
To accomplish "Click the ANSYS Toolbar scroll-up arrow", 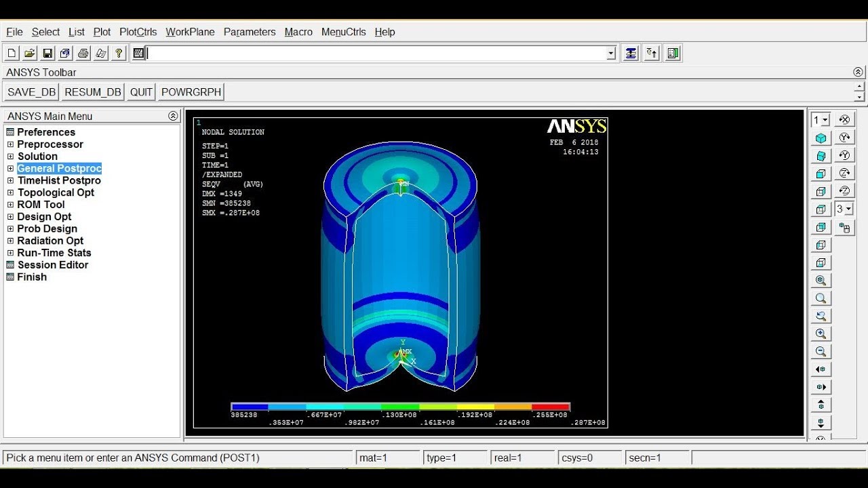I will click(x=859, y=87).
